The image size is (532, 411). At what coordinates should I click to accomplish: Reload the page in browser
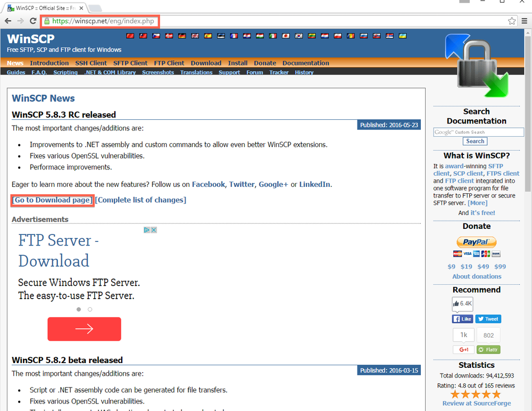tap(33, 21)
